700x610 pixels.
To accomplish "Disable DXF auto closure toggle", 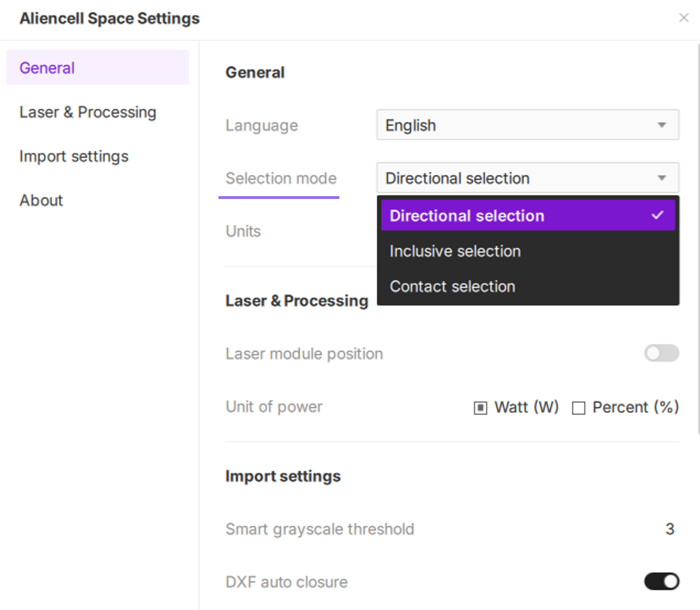I will pyautogui.click(x=661, y=582).
